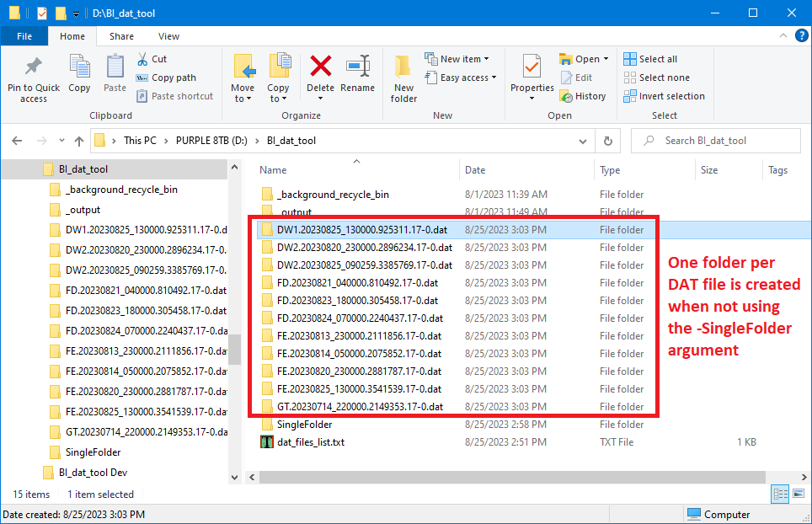Switch to the Home ribbon tab

pyautogui.click(x=72, y=36)
